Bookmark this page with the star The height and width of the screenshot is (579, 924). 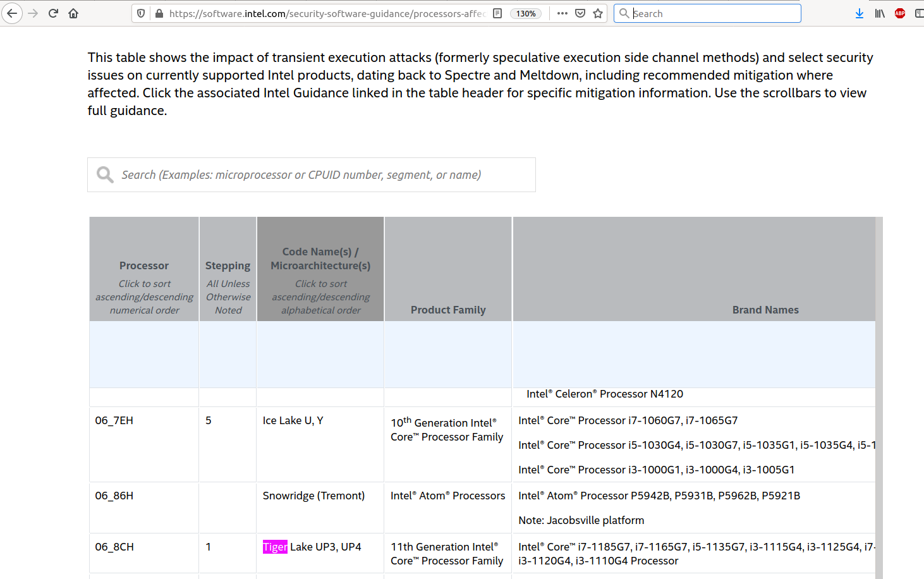598,13
